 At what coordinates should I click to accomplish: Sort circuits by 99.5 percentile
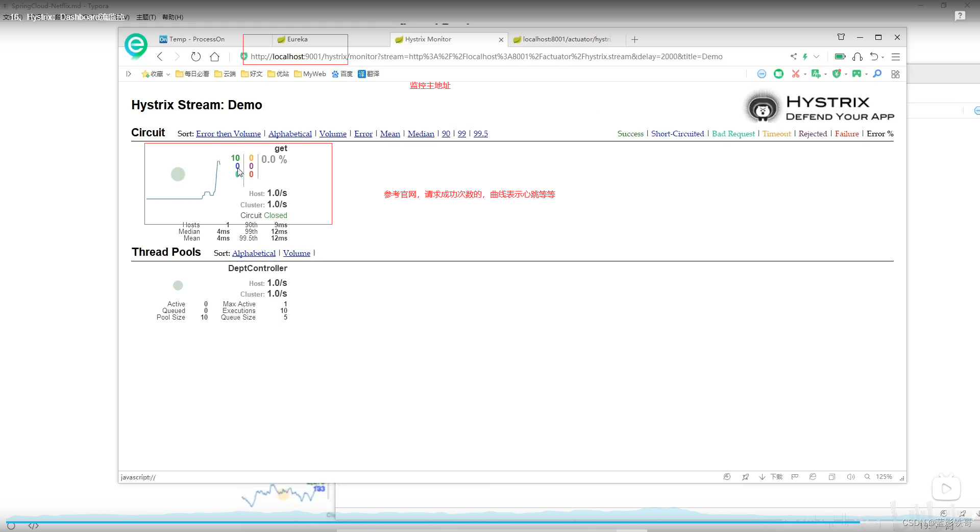tap(481, 134)
